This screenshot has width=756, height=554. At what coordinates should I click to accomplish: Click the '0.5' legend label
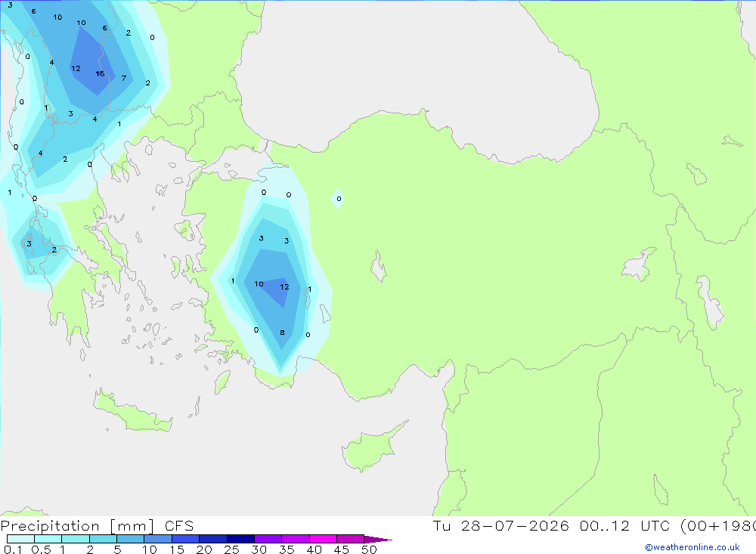(41, 549)
